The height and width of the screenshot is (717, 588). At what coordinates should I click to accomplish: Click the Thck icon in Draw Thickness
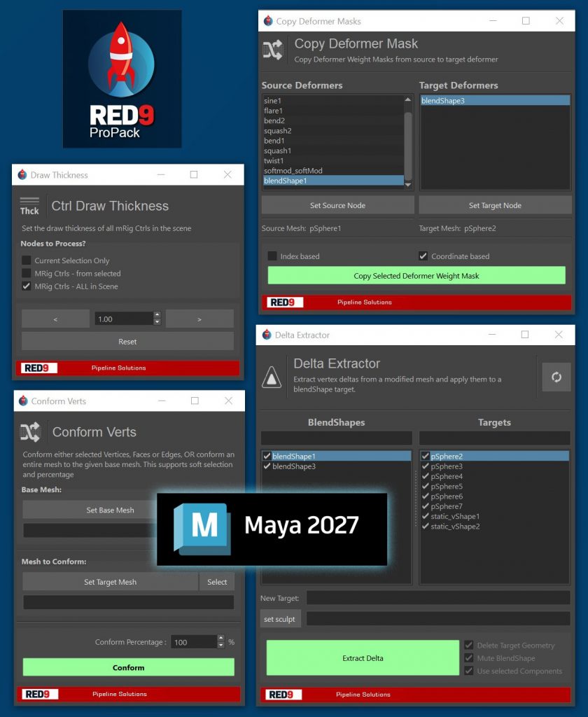(x=29, y=207)
